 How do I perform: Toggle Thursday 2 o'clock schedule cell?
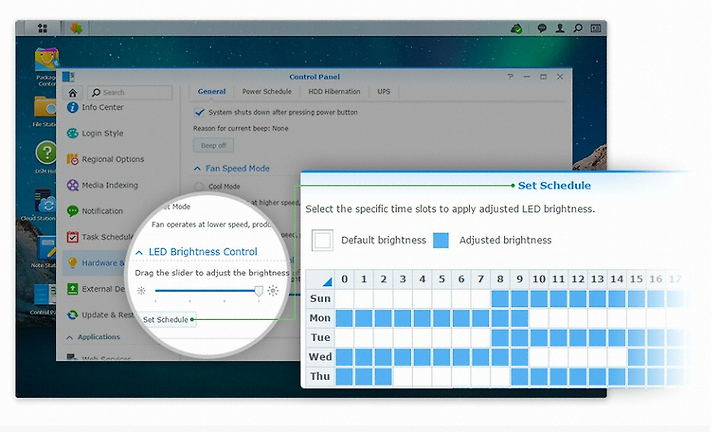383,376
